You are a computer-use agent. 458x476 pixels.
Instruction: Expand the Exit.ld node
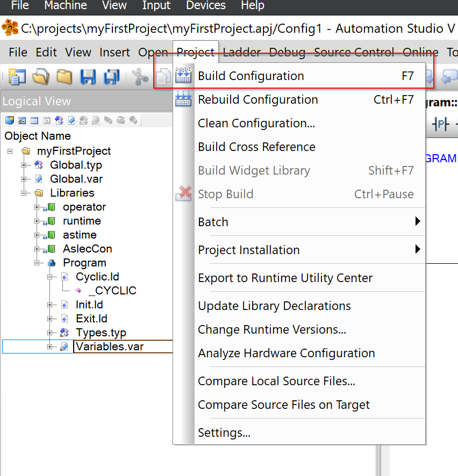49,319
